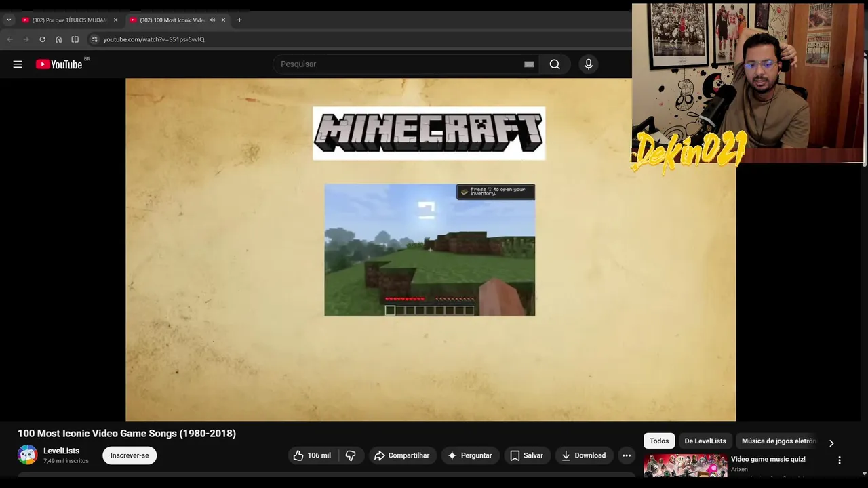Screen dimensions: 868x488
Task: Open the 'Video game music quiz!' title
Action: pyautogui.click(x=768, y=459)
